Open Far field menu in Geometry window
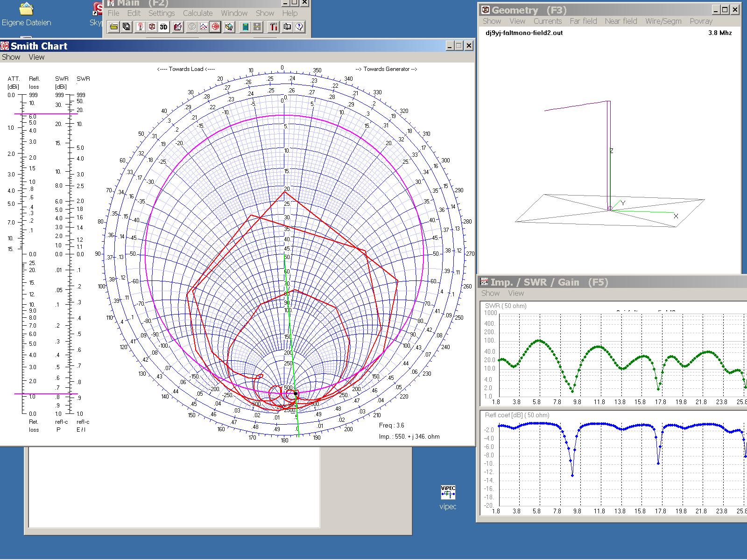 click(583, 21)
